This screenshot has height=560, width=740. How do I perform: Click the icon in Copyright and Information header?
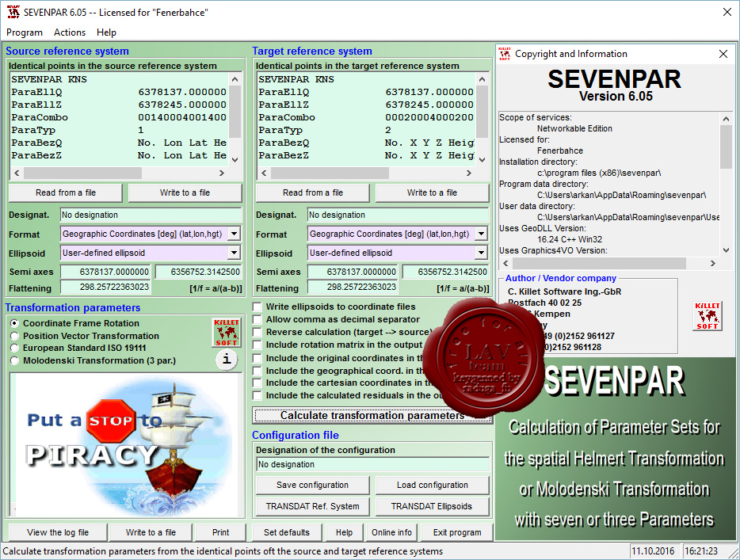point(505,54)
